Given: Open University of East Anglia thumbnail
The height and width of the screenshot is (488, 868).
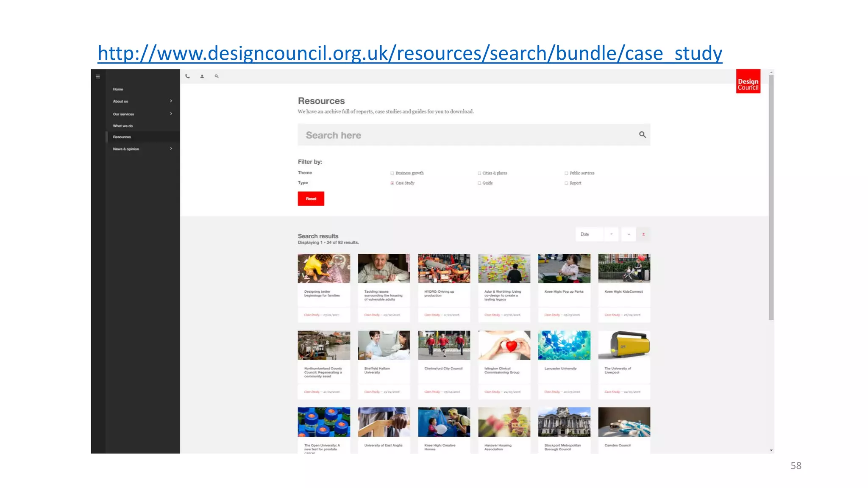Looking at the screenshot, I should [x=384, y=422].
